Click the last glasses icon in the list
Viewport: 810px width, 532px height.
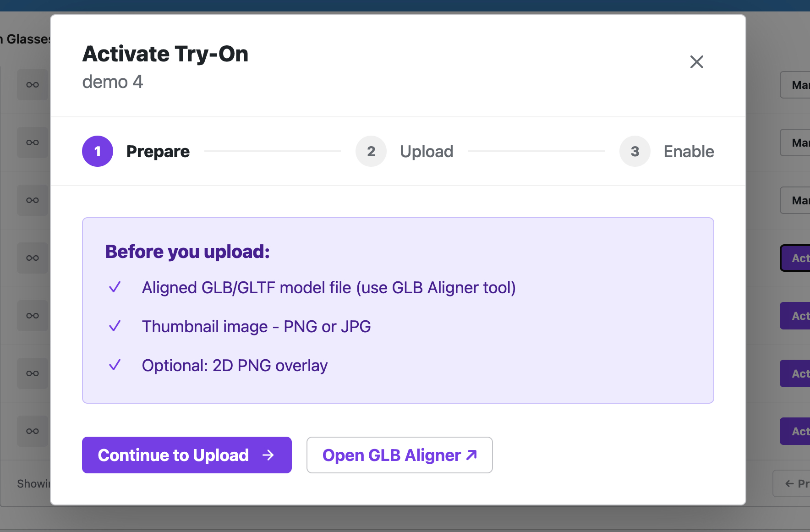(33, 431)
